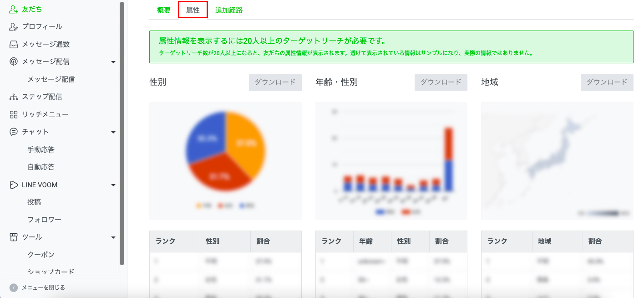Image resolution: width=644 pixels, height=298 pixels.
Task: Collapse the ツール menu group
Action: click(x=113, y=237)
